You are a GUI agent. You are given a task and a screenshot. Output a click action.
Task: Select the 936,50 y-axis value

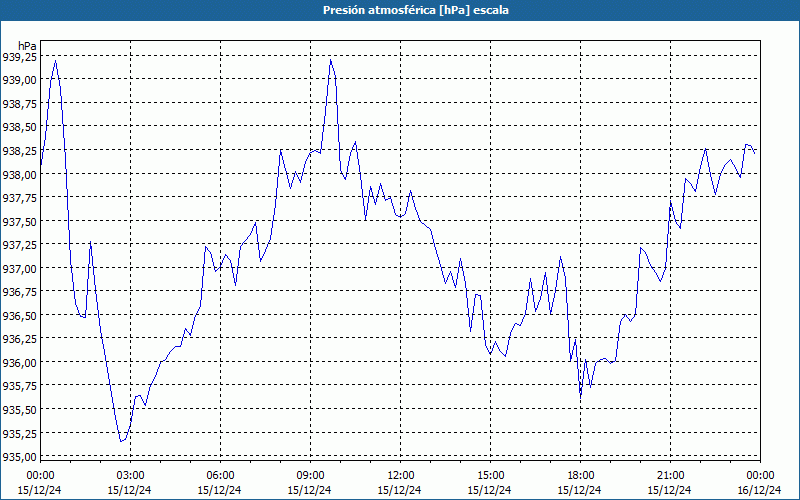19,316
